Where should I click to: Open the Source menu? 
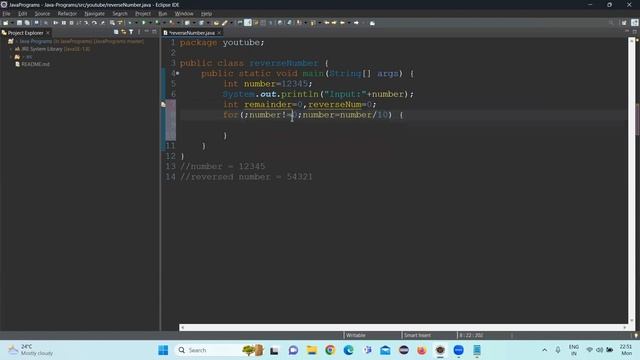[x=42, y=13]
